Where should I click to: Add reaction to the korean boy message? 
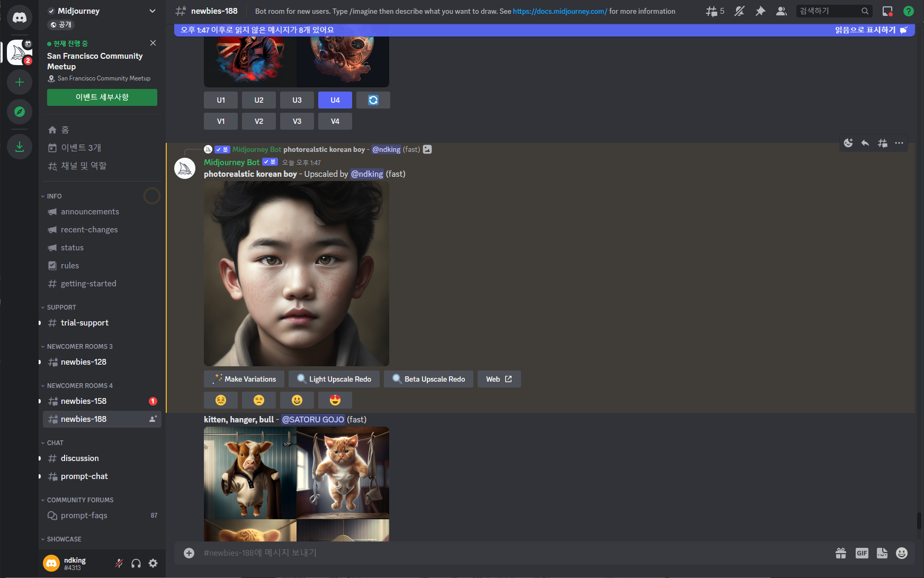[848, 143]
